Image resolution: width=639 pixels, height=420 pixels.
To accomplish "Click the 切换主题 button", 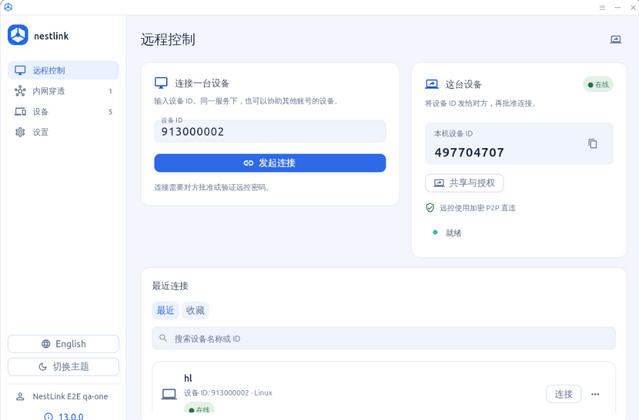I will [63, 367].
